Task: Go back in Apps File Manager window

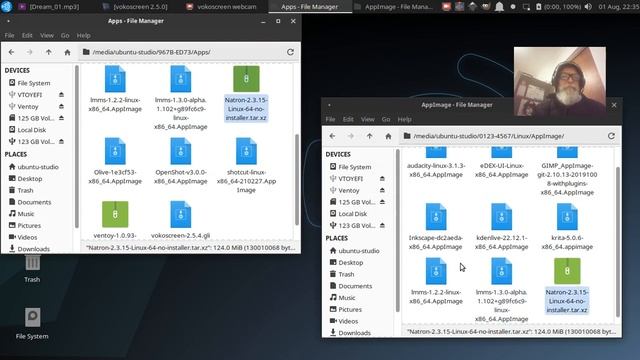Action: coord(11,52)
